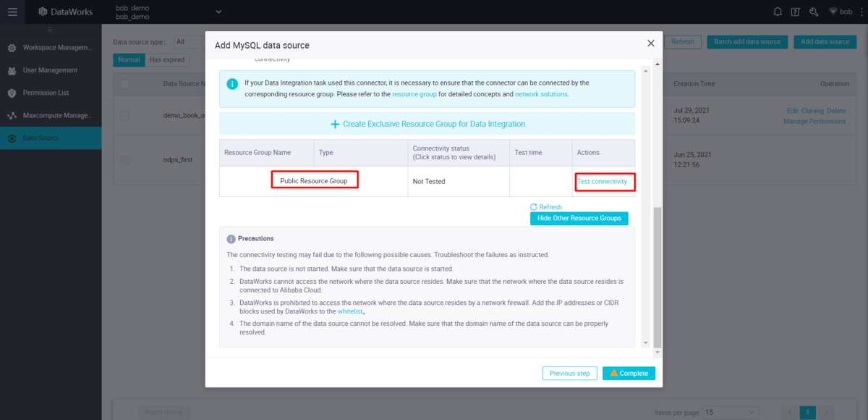This screenshot has width=868, height=420.
Task: Open the hamburger menu at top left
Action: (x=12, y=12)
